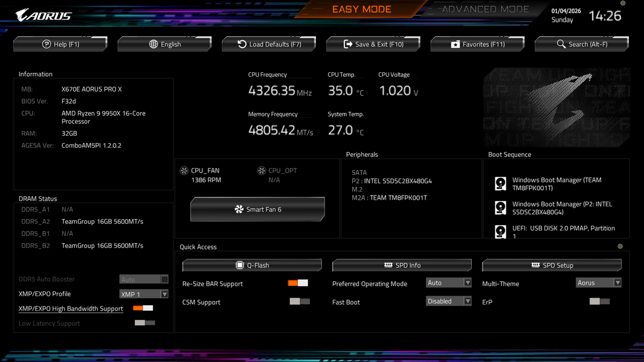Click M2A TEAM TM8FPK001T entry
This screenshot has height=362, width=644.
pos(389,198)
